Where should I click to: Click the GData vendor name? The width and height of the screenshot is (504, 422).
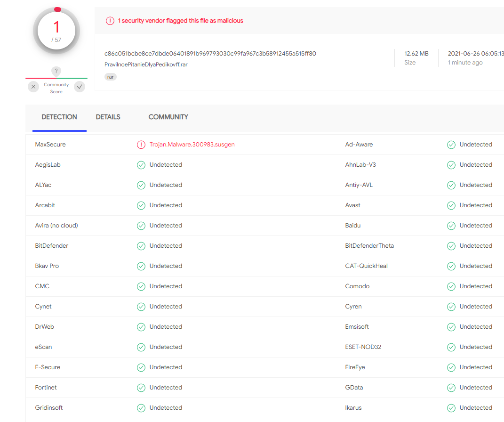coord(354,388)
